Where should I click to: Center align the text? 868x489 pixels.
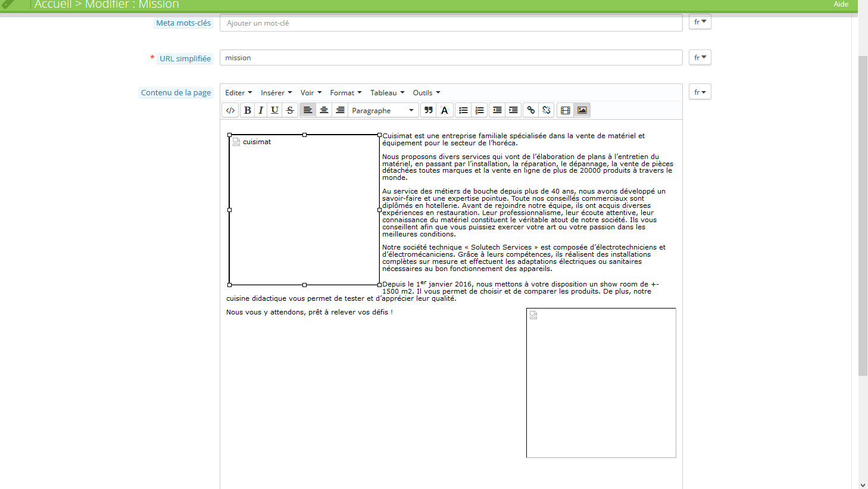coord(324,110)
